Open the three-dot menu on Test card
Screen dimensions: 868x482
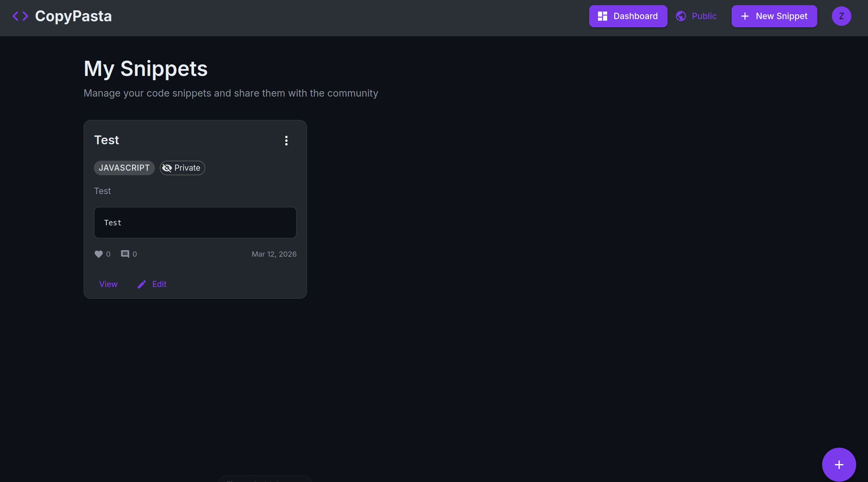pyautogui.click(x=286, y=141)
